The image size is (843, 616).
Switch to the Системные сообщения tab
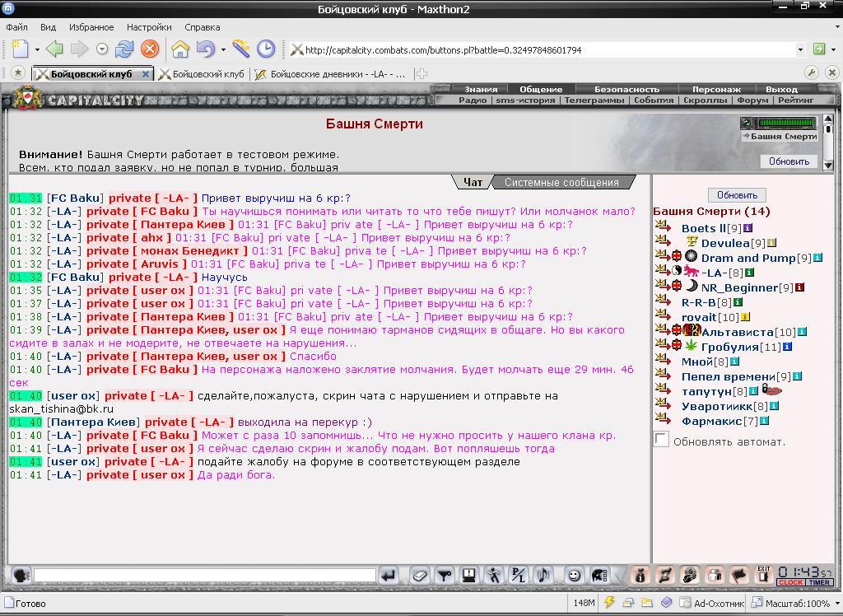(x=561, y=182)
